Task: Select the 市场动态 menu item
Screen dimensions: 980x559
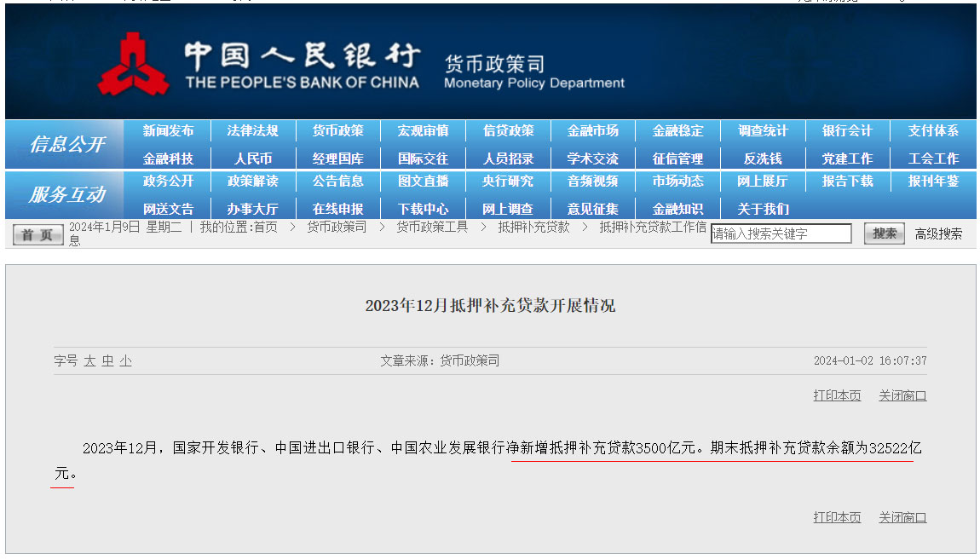Action: (678, 181)
